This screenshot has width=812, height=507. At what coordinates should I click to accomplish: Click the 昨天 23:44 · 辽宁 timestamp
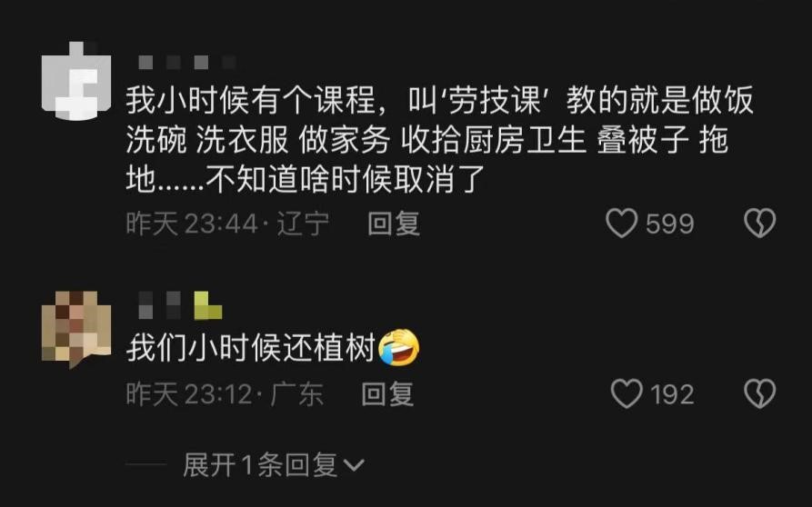coord(228,224)
